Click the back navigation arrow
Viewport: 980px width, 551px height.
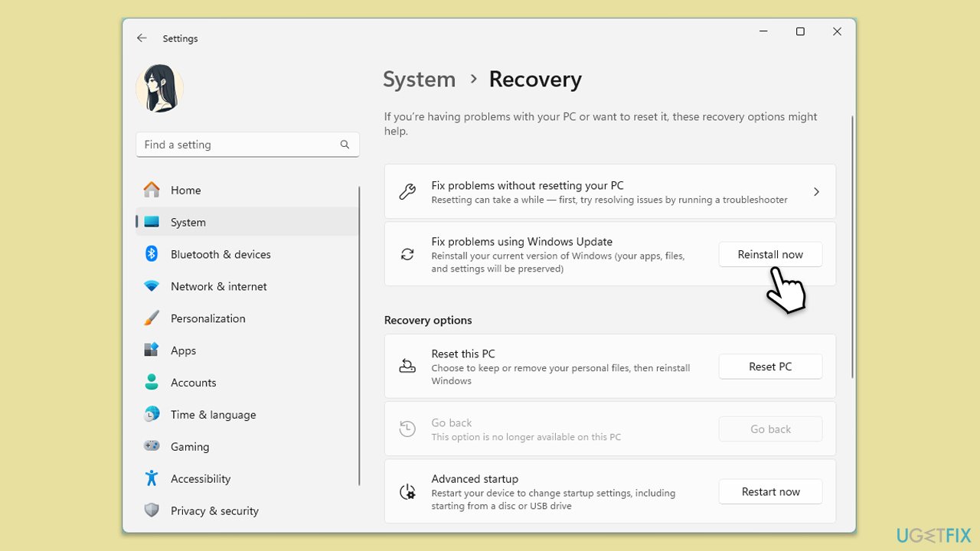pos(142,37)
